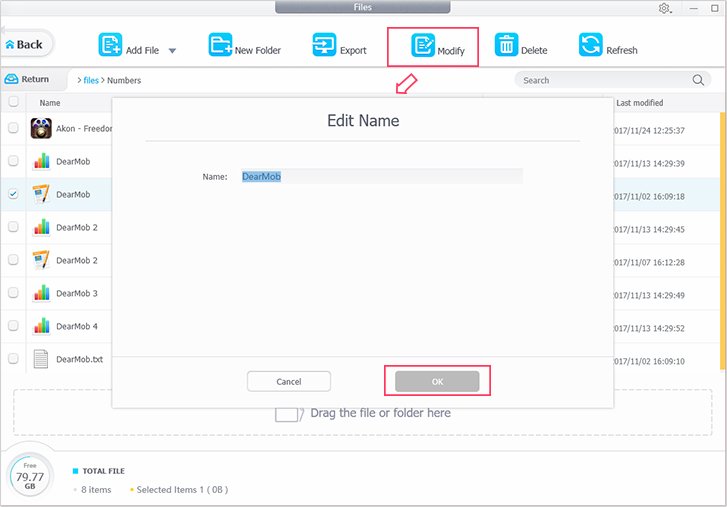The height and width of the screenshot is (507, 727).
Task: Click the 2017/11/02 16:09:10 timestamp
Action: click(x=649, y=361)
